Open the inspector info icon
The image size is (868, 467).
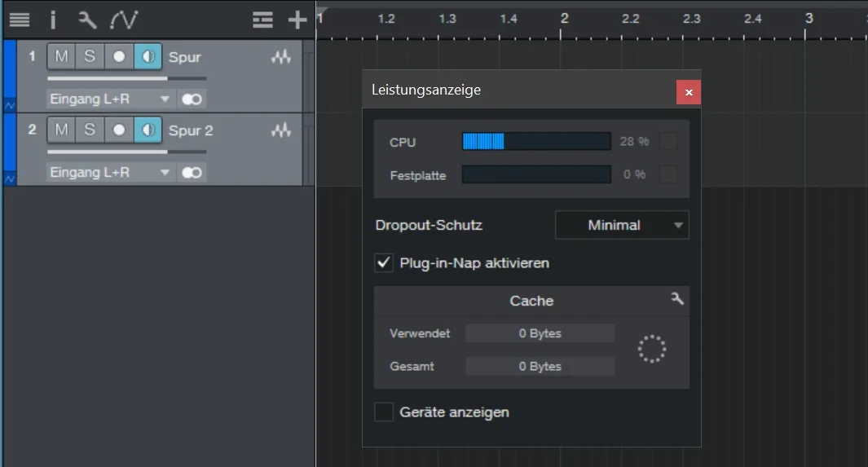(53, 20)
